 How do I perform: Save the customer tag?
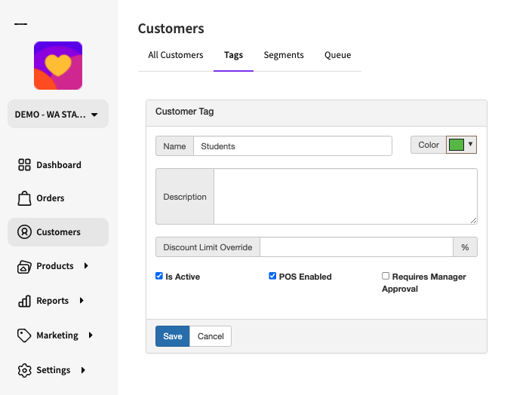(x=172, y=336)
